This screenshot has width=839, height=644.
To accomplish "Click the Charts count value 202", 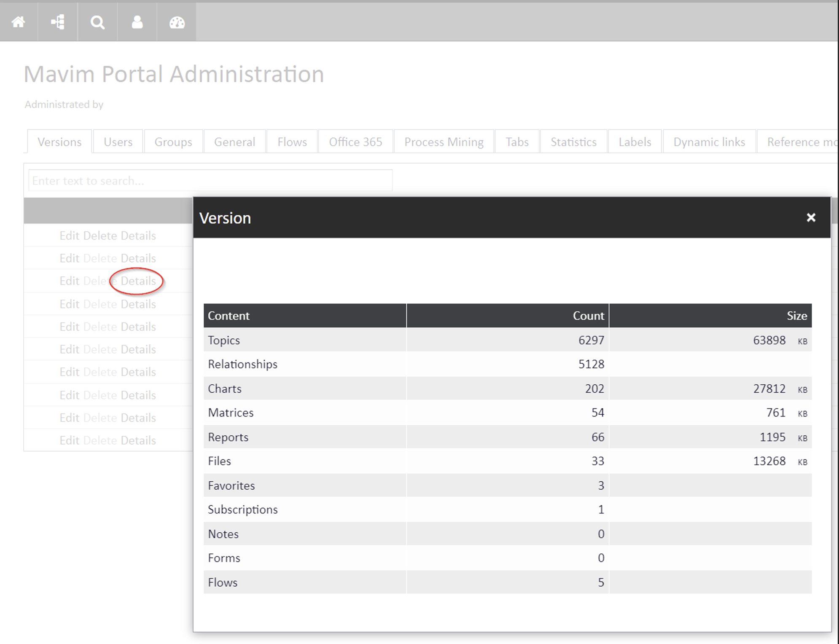I will pyautogui.click(x=594, y=389).
